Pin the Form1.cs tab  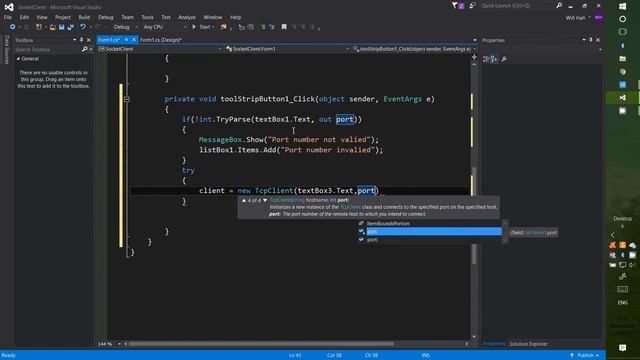tap(127, 40)
